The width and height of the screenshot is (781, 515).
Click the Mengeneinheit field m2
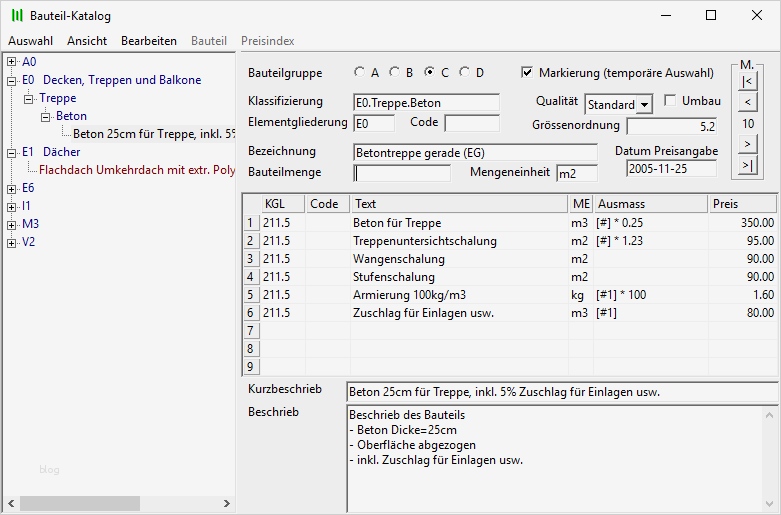pyautogui.click(x=577, y=173)
